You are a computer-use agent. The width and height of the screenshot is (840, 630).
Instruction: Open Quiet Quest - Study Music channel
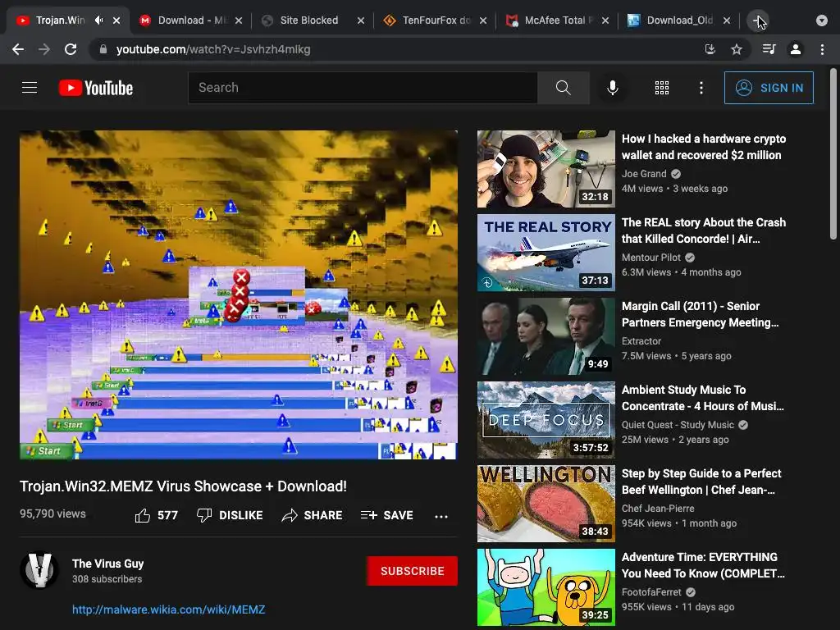pyautogui.click(x=677, y=424)
